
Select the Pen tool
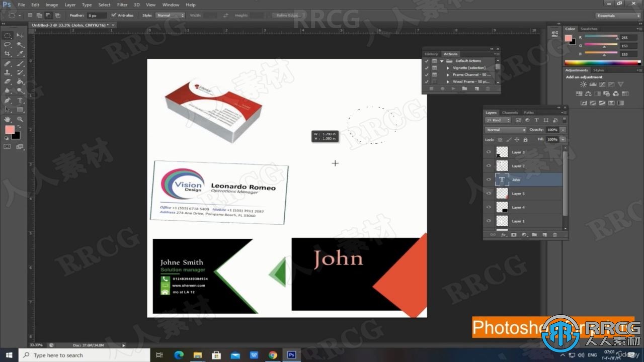pos(8,100)
